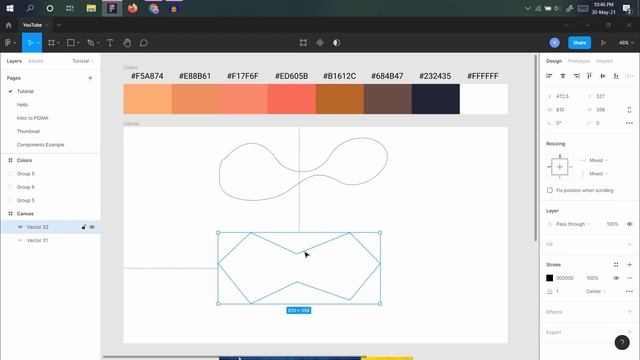640x360 pixels.
Task: Open the Help question mark button
Action: [x=622, y=342]
